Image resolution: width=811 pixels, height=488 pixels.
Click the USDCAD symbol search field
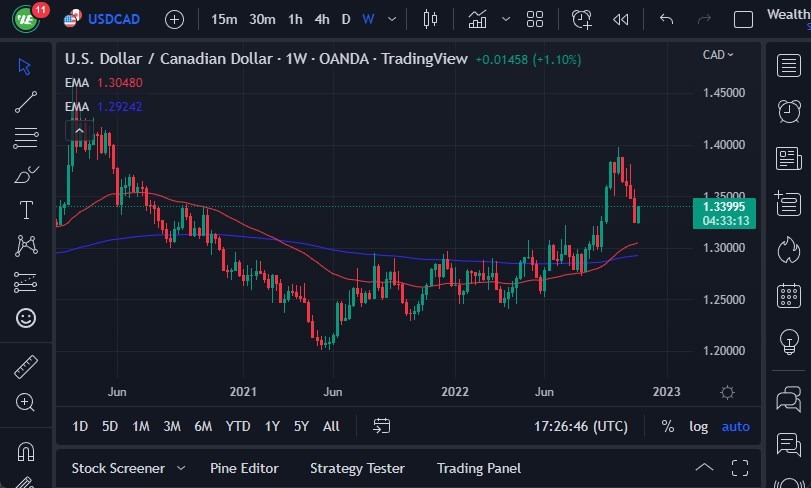(x=113, y=19)
